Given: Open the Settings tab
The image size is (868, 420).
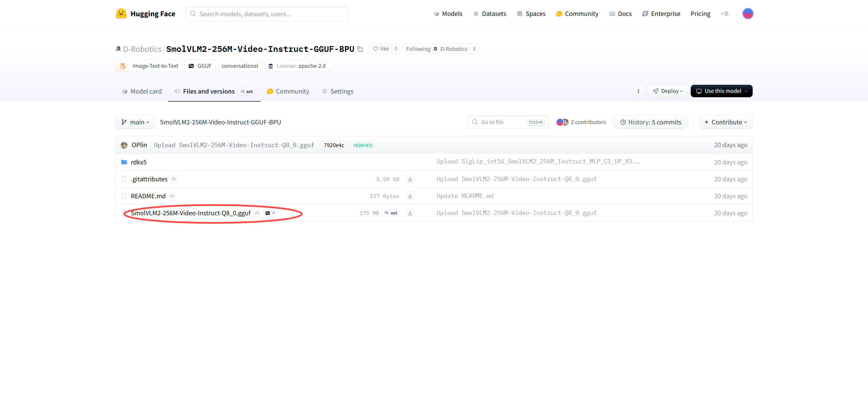Looking at the screenshot, I should click(338, 92).
